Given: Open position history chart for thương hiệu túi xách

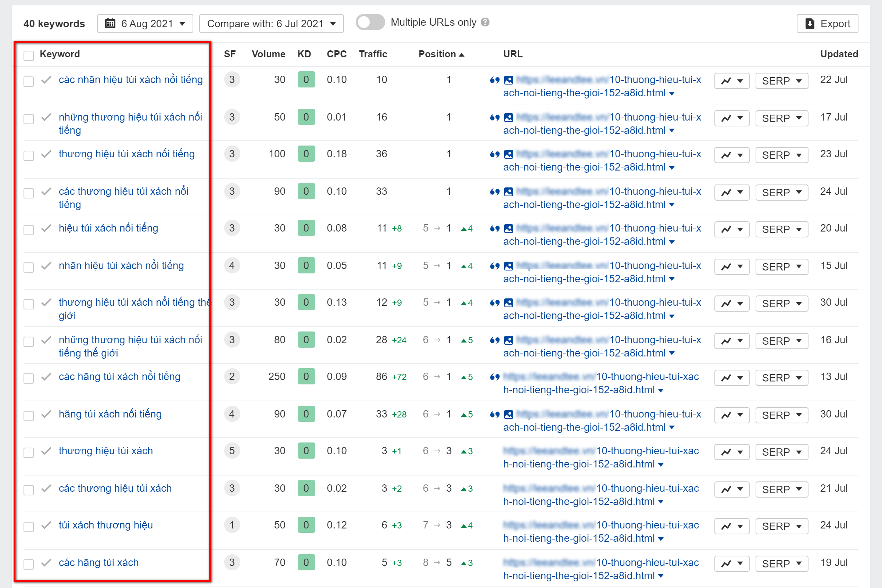Looking at the screenshot, I should (732, 452).
